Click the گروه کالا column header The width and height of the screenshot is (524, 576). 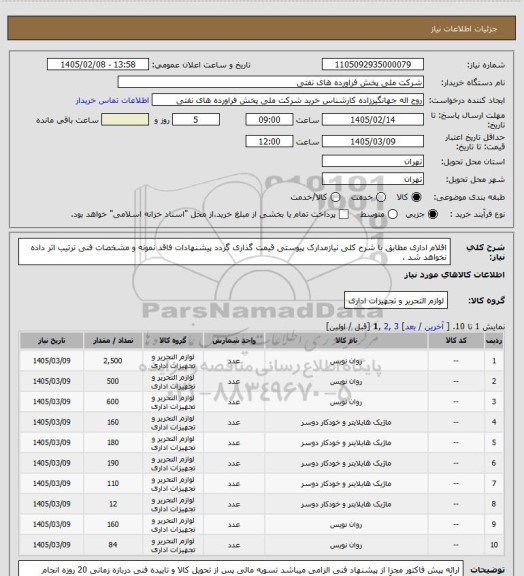(173, 341)
